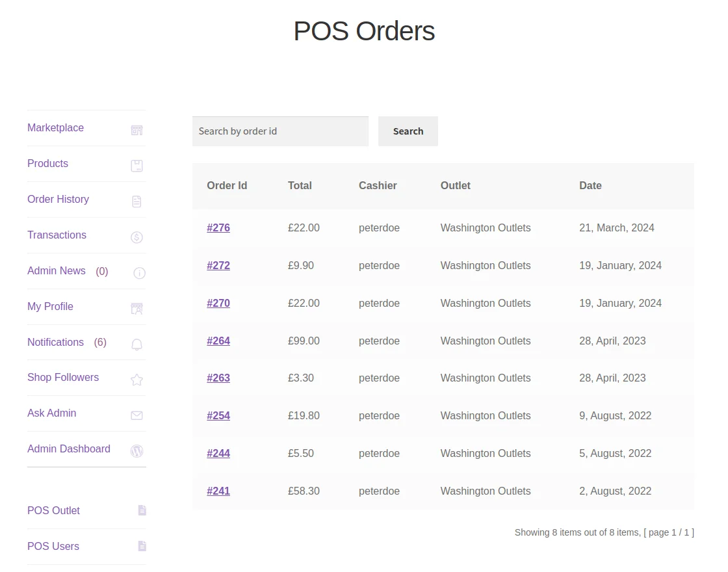Click the Admin News info icon
Image resolution: width=728 pixels, height=572 pixels.
point(139,273)
